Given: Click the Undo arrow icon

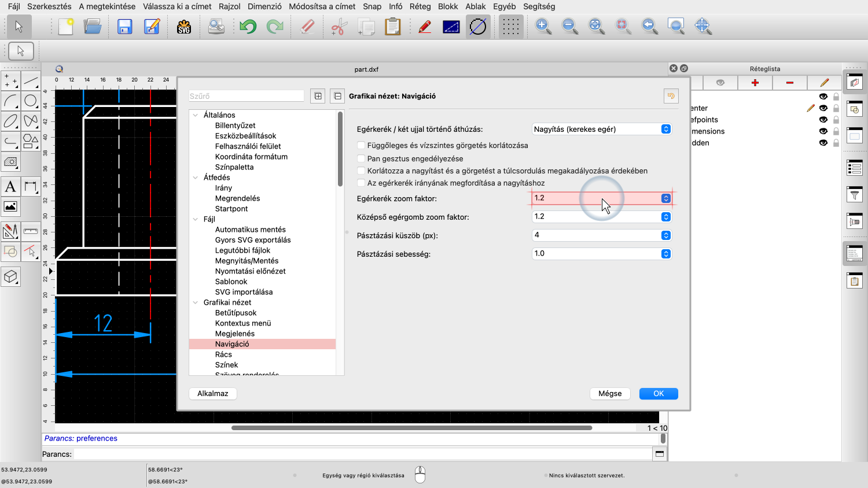Looking at the screenshot, I should pos(248,27).
